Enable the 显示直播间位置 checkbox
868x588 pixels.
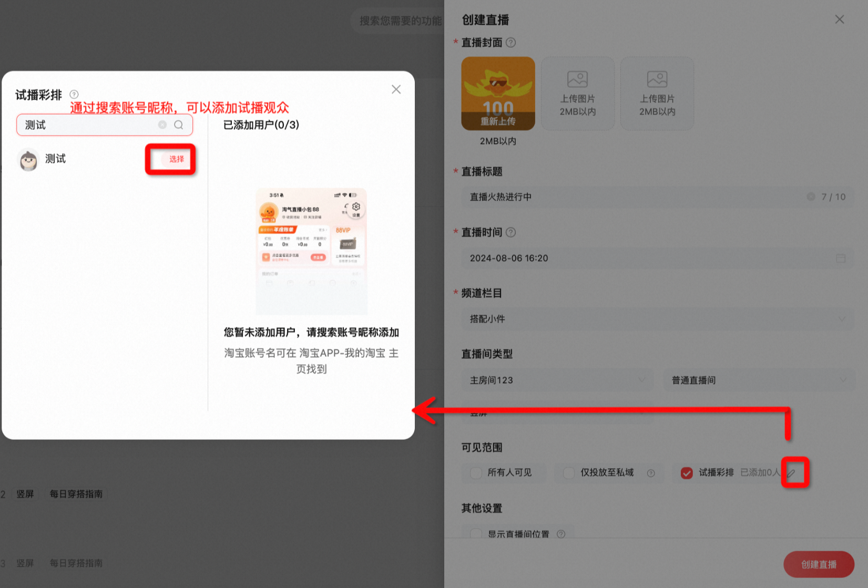point(476,534)
